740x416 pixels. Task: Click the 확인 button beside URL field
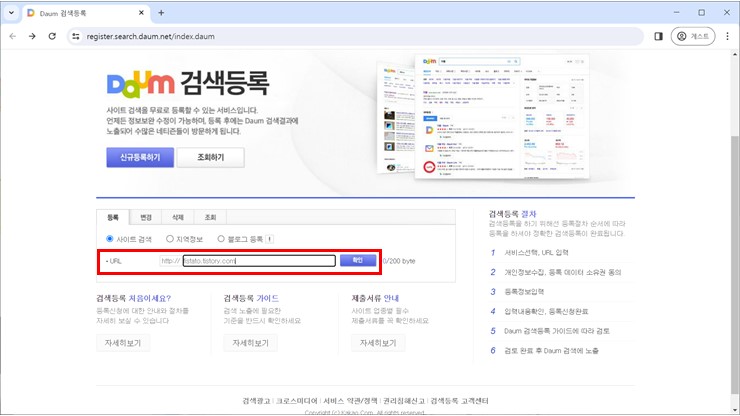(x=358, y=260)
